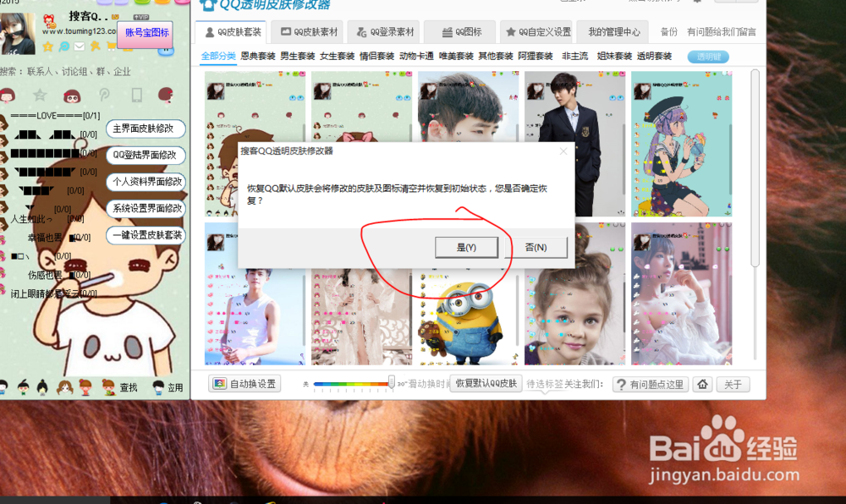Confirm restore with 是(Y)

[x=467, y=248]
